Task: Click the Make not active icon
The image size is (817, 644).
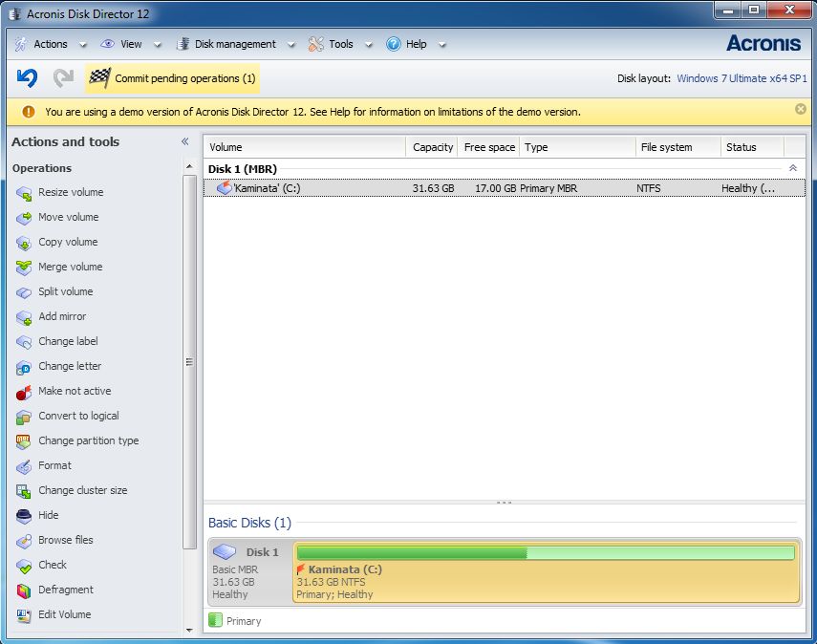Action: pos(24,392)
